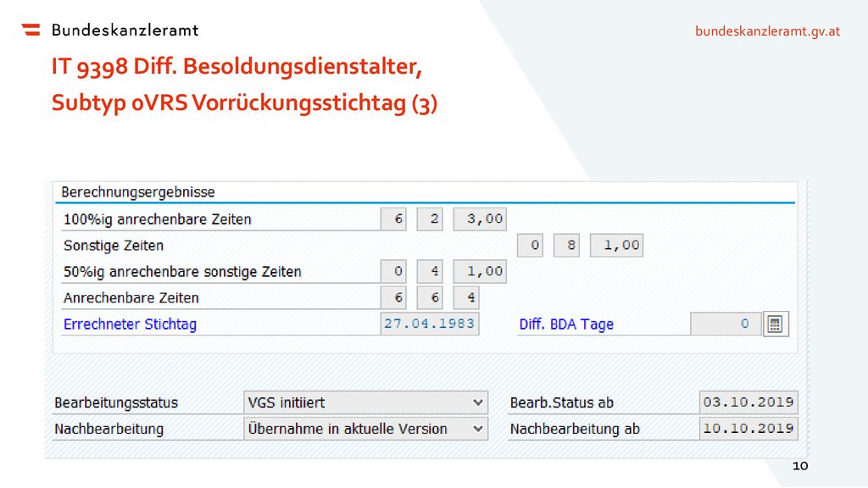Click the Anrechenbare Zeiten years field

(x=393, y=297)
